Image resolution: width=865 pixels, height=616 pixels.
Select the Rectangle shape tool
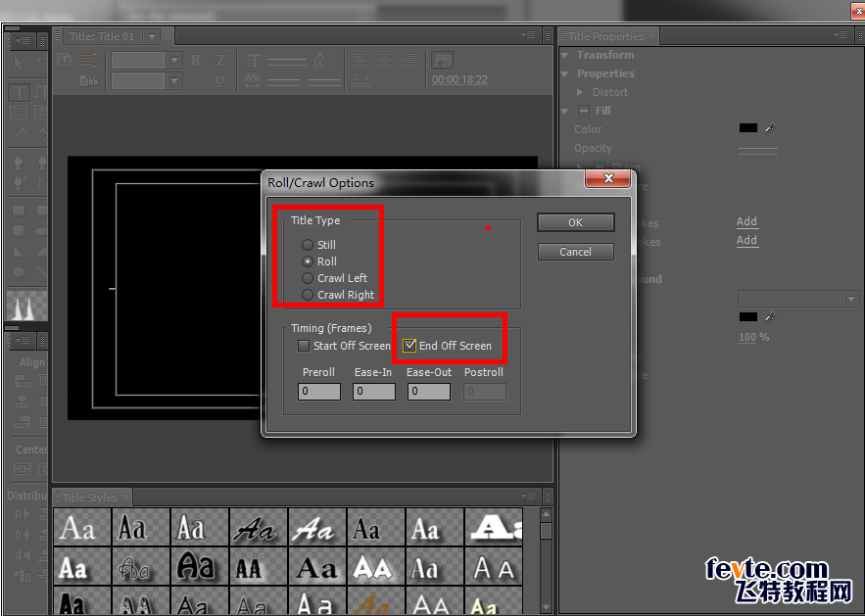pyautogui.click(x=19, y=211)
